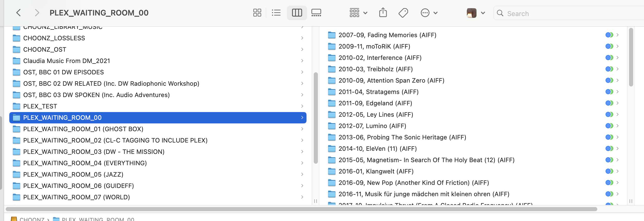Image resolution: width=644 pixels, height=221 pixels.
Task: Switch to list view
Action: click(x=276, y=13)
